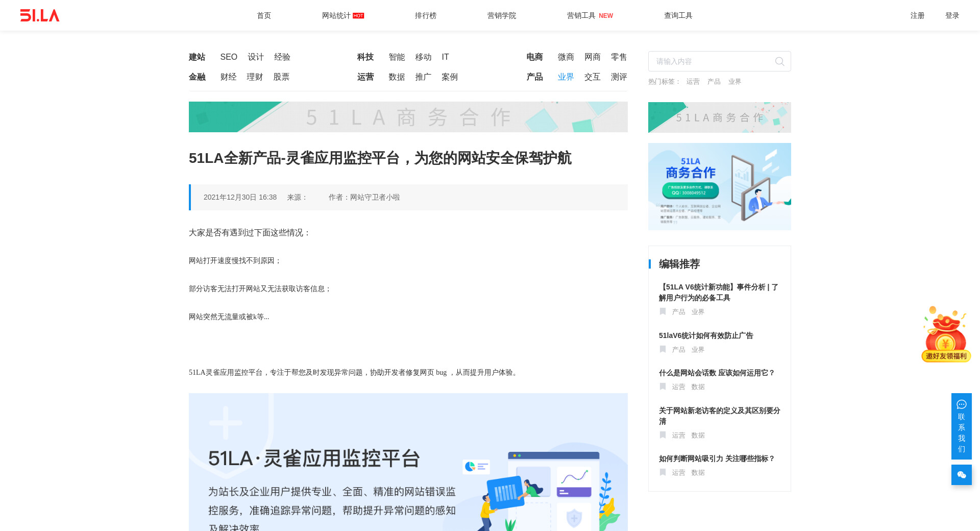The image size is (980, 531).
Task: Go to 排行榜 in navigation
Action: pyautogui.click(x=425, y=16)
